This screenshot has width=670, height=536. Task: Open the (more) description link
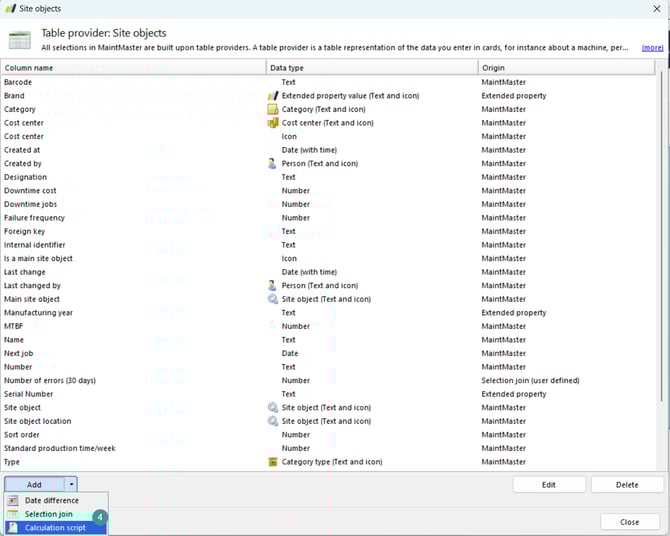652,47
